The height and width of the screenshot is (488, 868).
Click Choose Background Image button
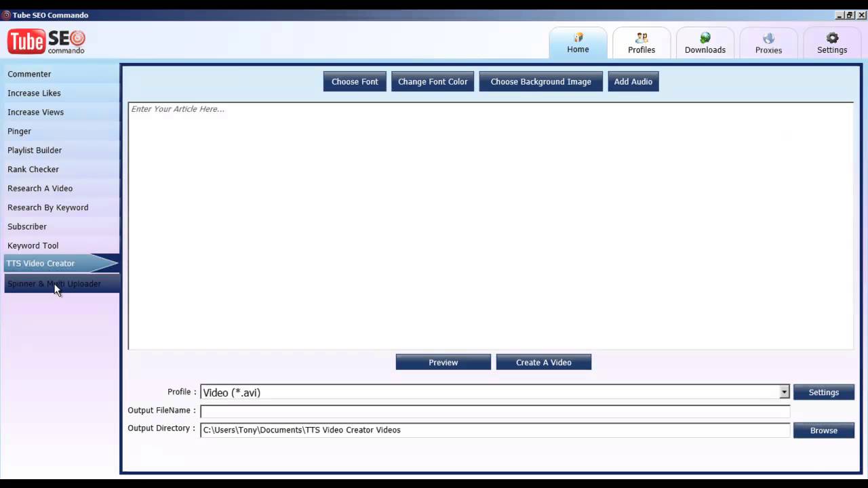[x=540, y=81]
